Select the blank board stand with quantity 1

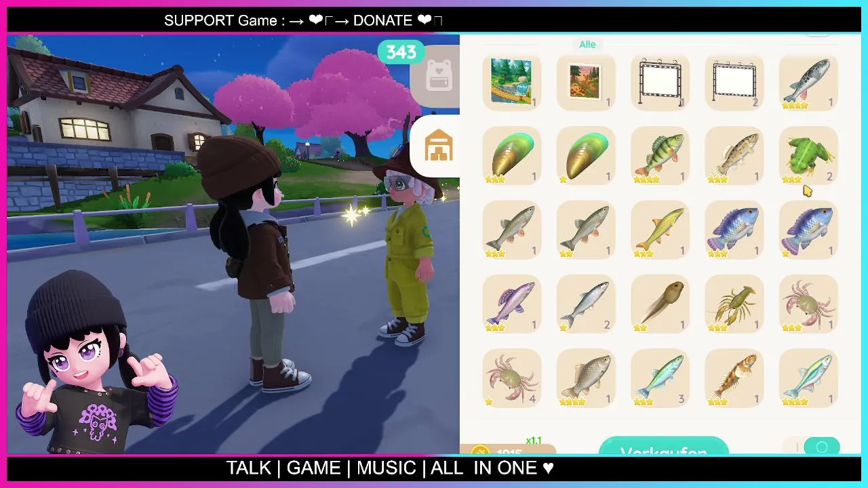660,82
